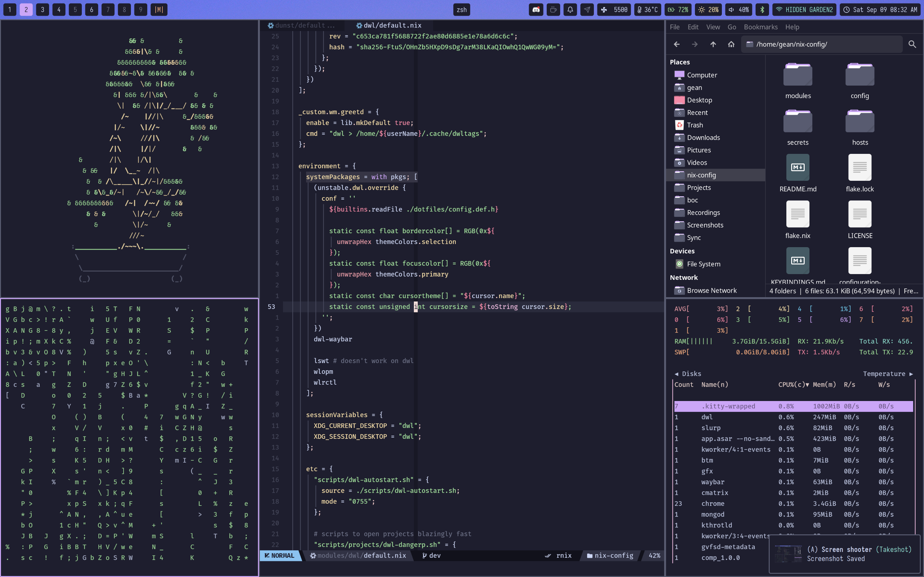The image size is (924, 577).
Task: Open Downloads in Places sidebar
Action: tap(703, 138)
